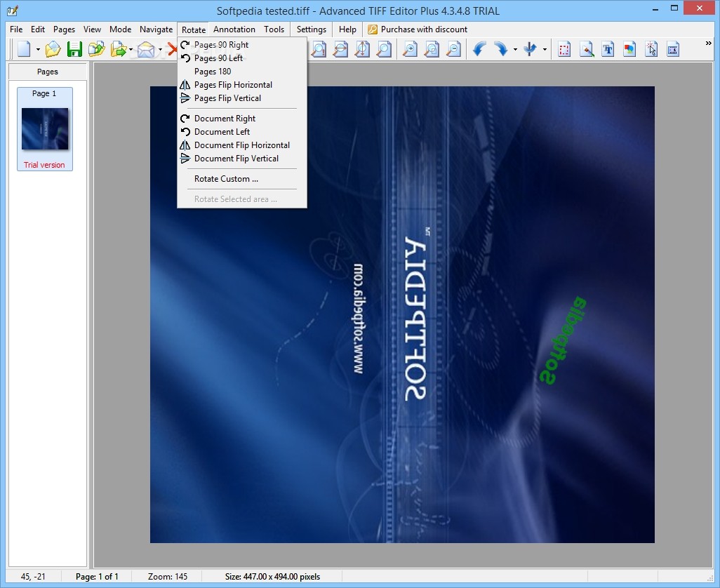
Task: Expand the toolbar overflow chevron
Action: pyautogui.click(x=708, y=44)
